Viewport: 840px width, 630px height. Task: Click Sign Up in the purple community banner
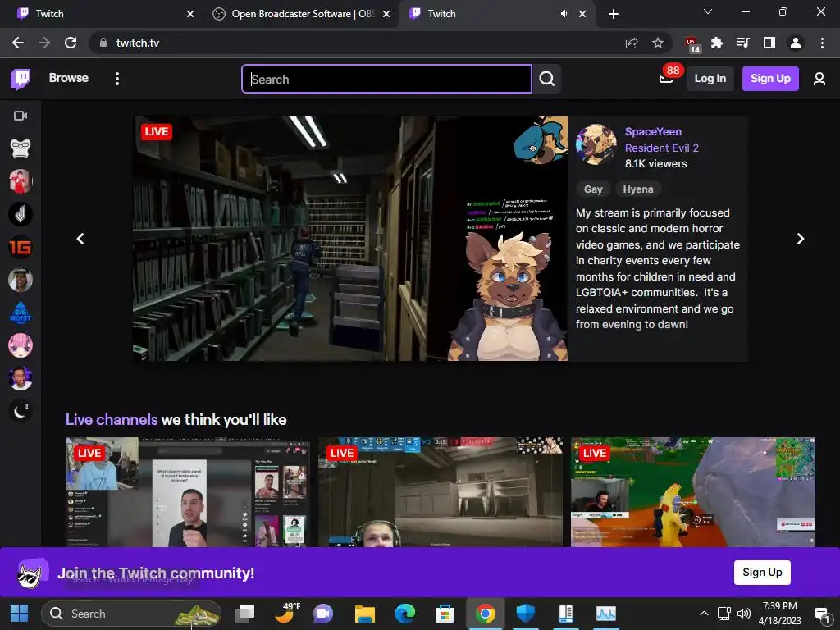click(x=762, y=573)
